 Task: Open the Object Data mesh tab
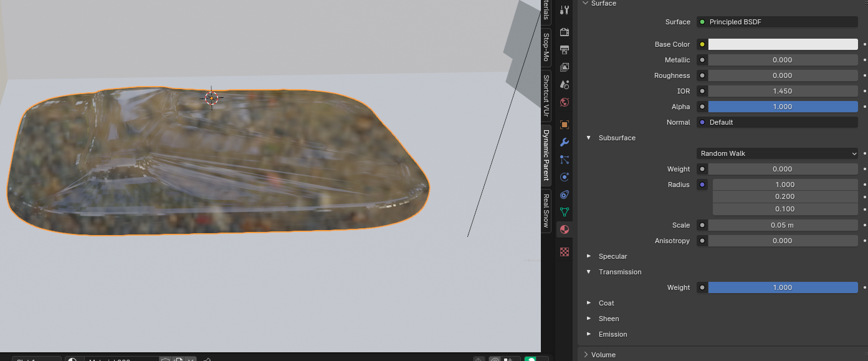tap(565, 212)
